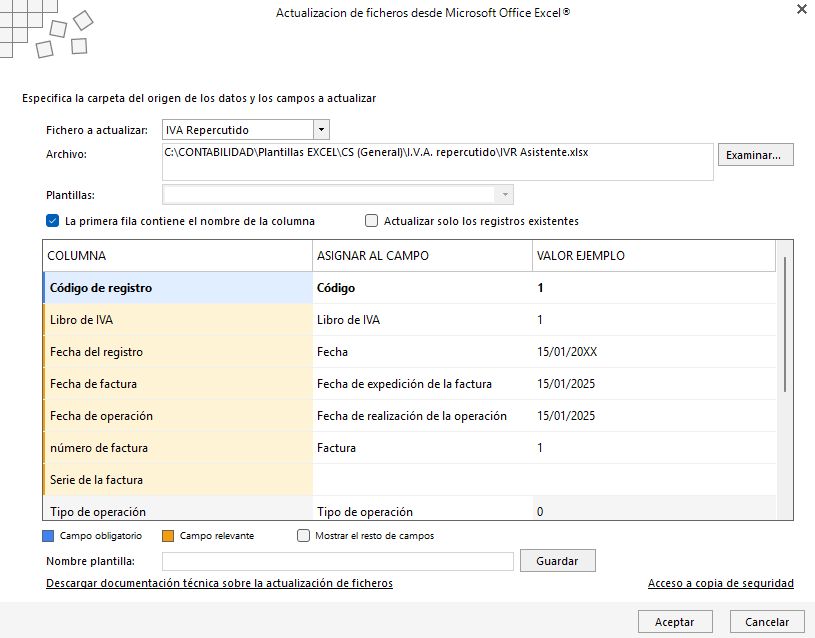Select the 'Código de registro' row

tap(410, 288)
